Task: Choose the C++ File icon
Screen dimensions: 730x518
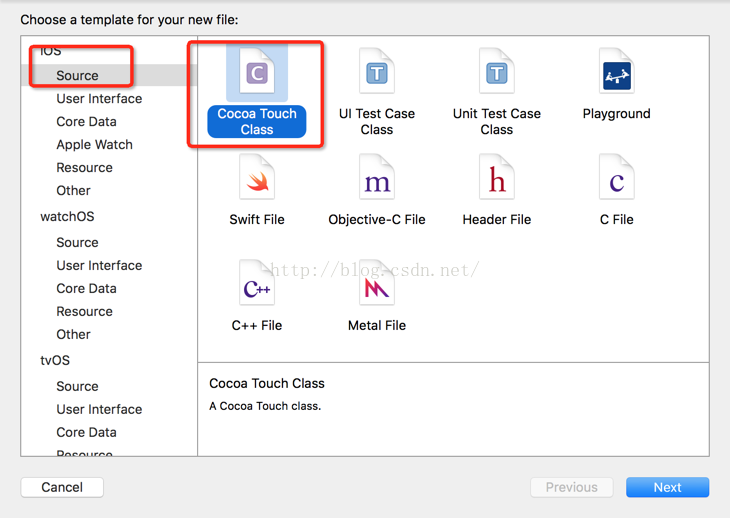Action: coord(257,283)
